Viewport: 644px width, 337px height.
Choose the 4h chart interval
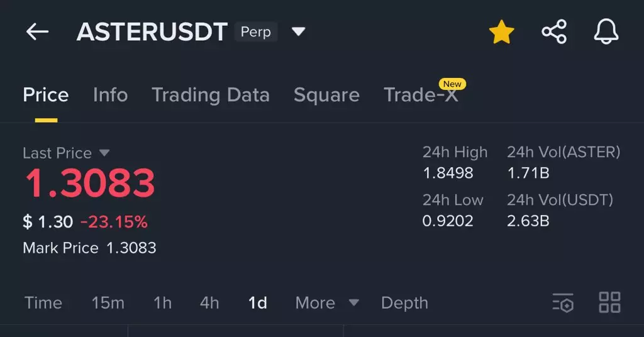click(x=209, y=303)
